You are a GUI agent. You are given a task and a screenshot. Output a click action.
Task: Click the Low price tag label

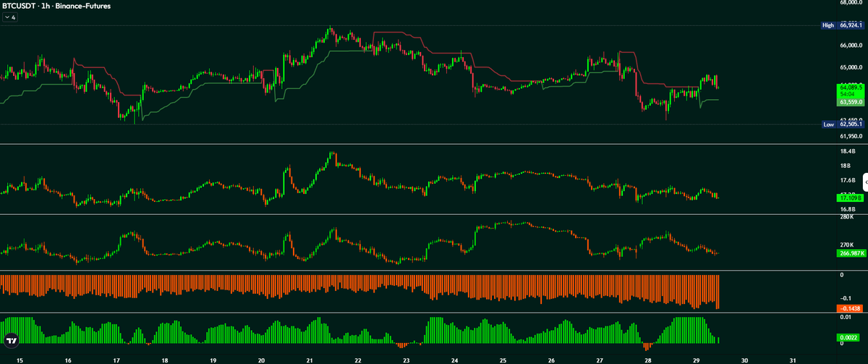tap(829, 124)
